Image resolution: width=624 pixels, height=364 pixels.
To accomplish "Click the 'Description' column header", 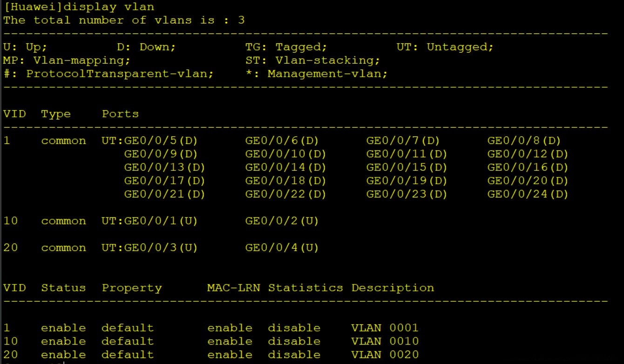I will 393,288.
